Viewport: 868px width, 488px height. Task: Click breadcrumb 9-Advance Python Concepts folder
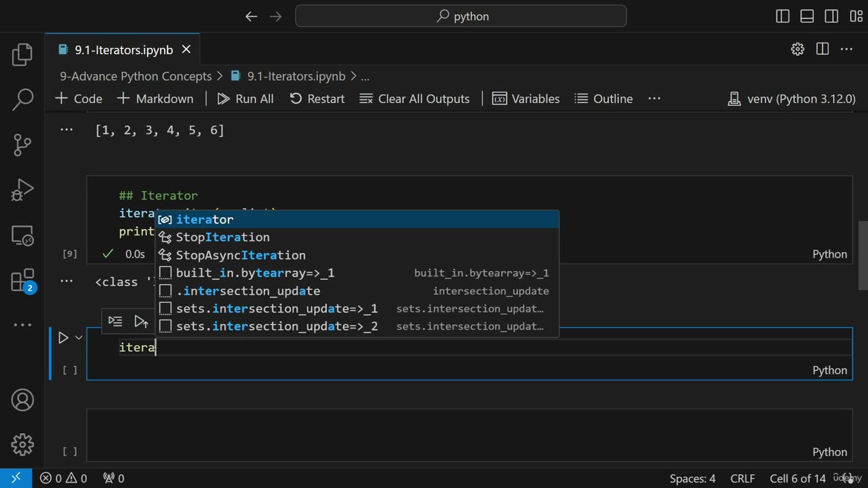point(136,77)
